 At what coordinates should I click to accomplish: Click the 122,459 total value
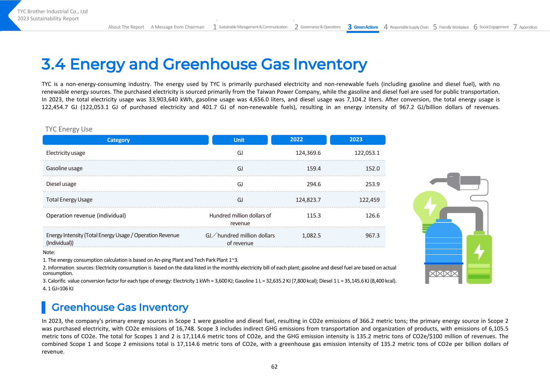pos(370,200)
